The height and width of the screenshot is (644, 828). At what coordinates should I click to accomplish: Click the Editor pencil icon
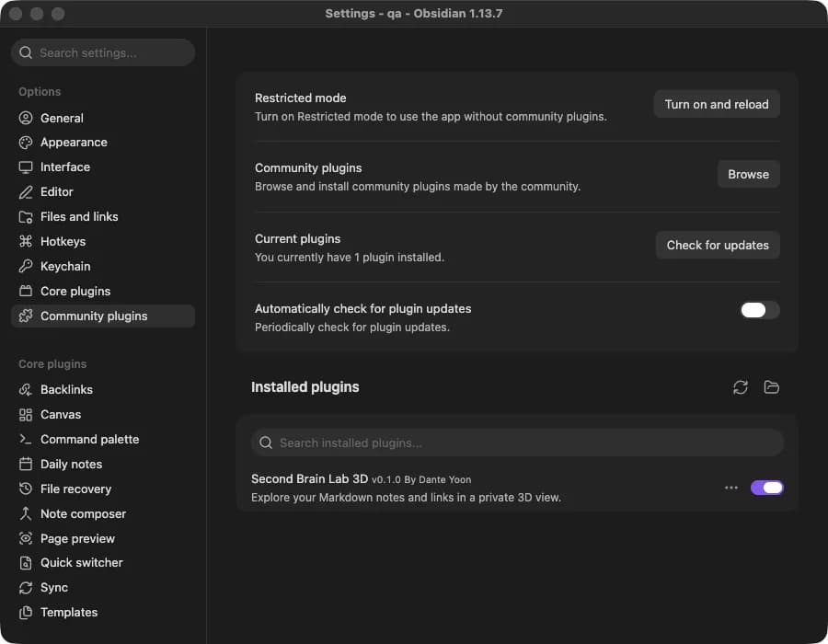click(26, 192)
